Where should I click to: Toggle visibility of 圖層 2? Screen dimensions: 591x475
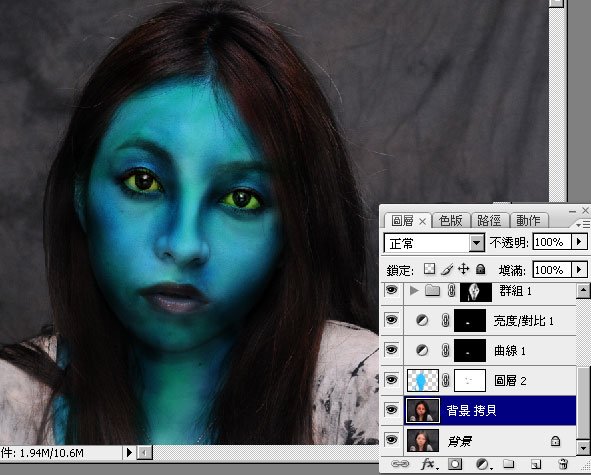pyautogui.click(x=392, y=380)
